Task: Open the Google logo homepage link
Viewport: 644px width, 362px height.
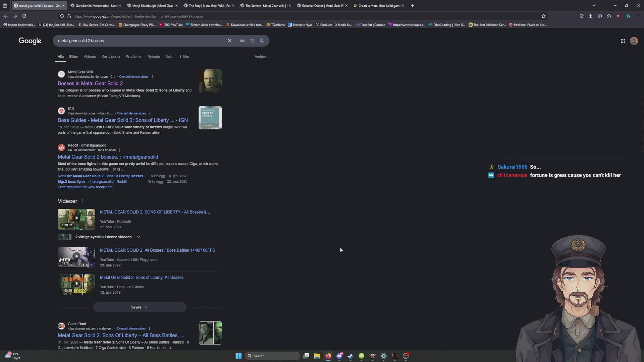Action: [30, 41]
